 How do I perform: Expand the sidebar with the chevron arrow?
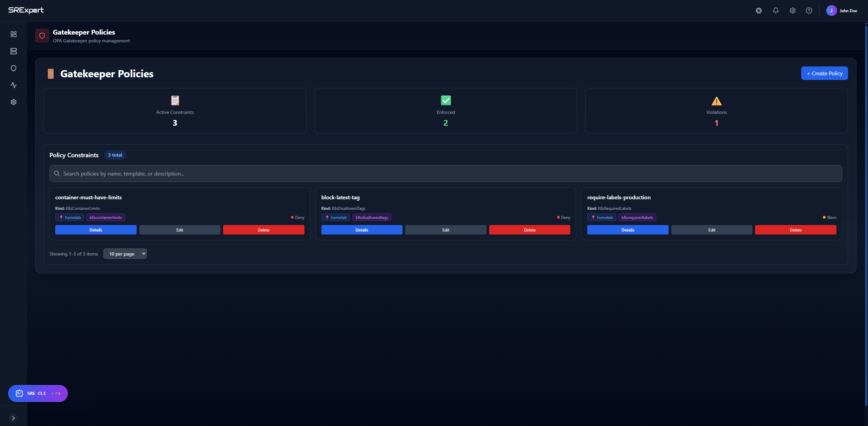pyautogui.click(x=14, y=418)
